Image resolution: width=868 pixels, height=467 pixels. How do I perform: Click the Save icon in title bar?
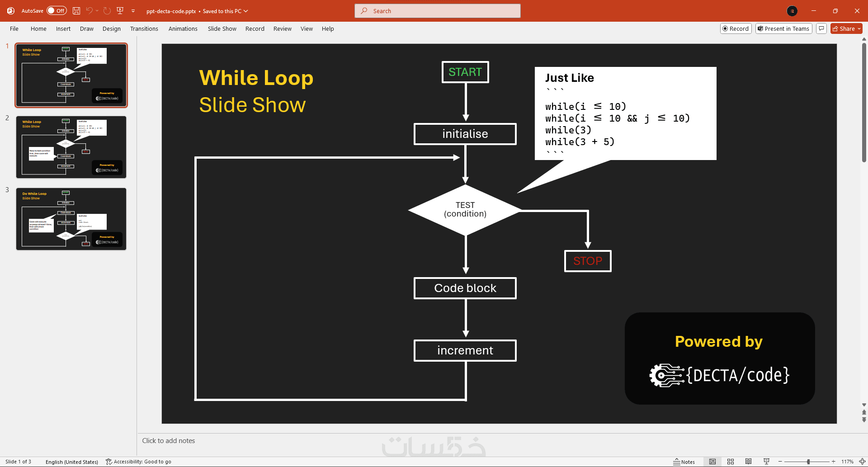[x=76, y=11]
